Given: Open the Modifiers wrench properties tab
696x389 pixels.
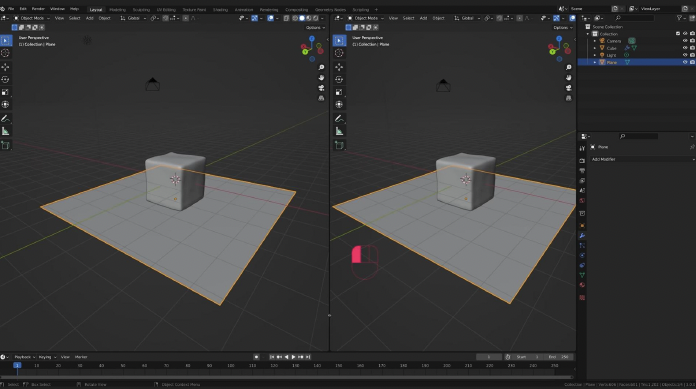Looking at the screenshot, I should (582, 236).
